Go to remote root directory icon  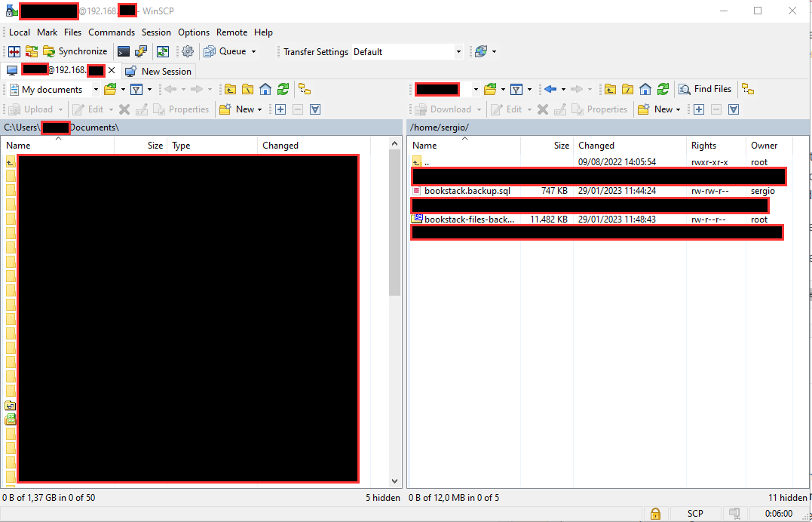click(x=627, y=90)
